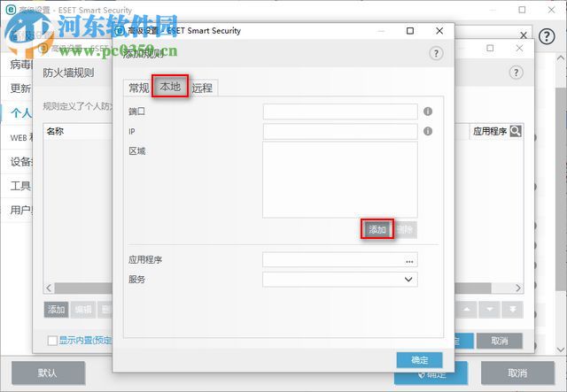
Task: Click 添加 button under the 区域 list
Action: 377,229
